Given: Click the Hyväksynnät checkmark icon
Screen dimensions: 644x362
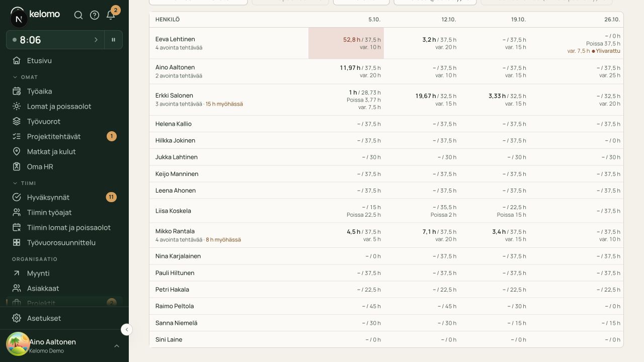Looking at the screenshot, I should (17, 197).
